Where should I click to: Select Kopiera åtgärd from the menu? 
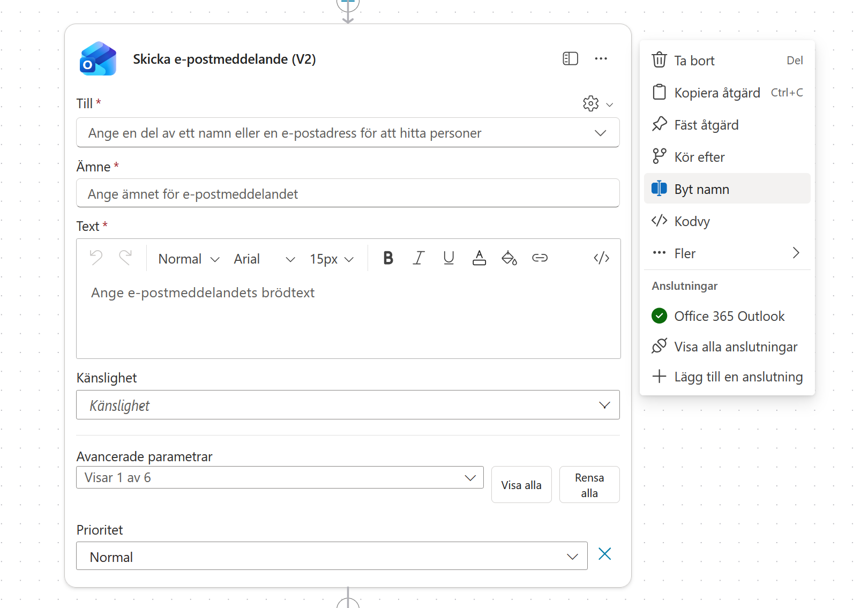click(727, 93)
